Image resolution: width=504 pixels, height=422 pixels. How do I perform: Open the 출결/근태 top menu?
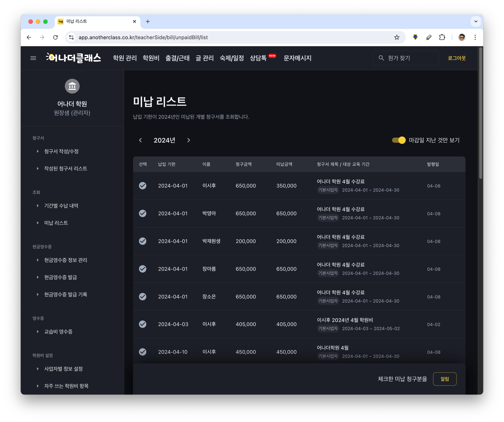coord(177,58)
